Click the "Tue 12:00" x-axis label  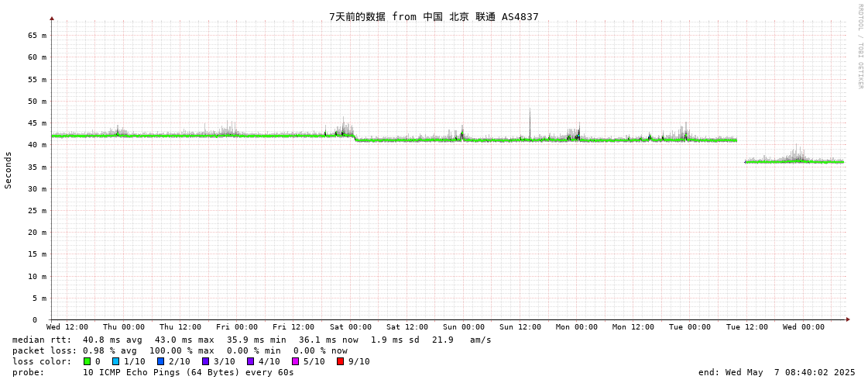coord(746,327)
